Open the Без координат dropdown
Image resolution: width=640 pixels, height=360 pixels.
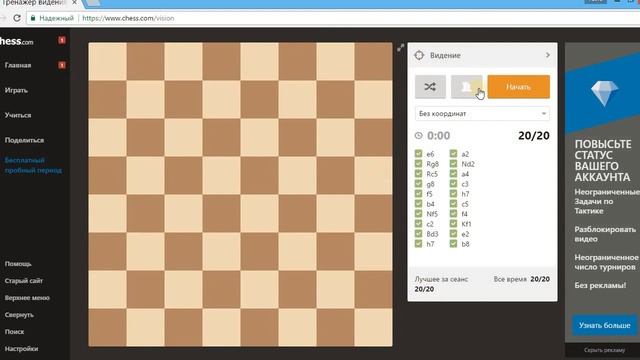point(482,113)
